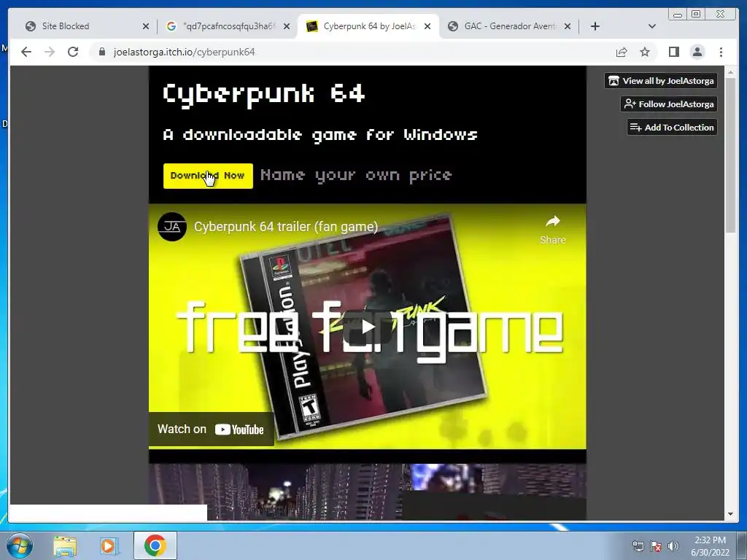The height and width of the screenshot is (560, 747).
Task: Click the browser forward arrow
Action: (x=50, y=52)
